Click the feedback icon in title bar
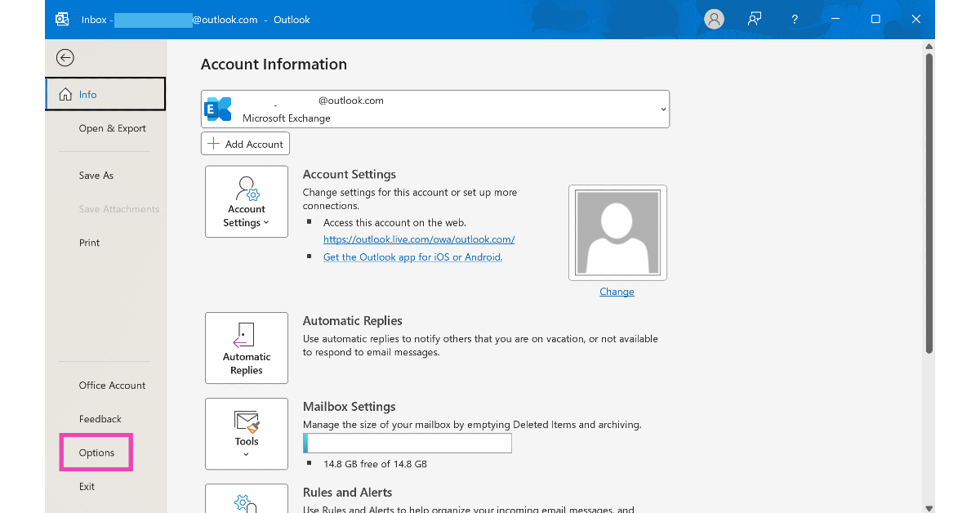This screenshot has height=513, width=980. coord(755,20)
